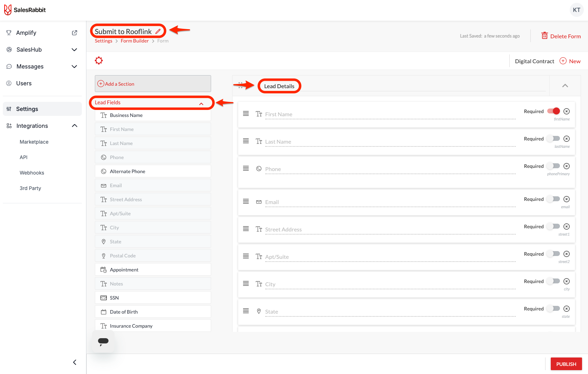588x374 pixels.
Task: Select Webhooks under Integrations
Action: tap(32, 173)
